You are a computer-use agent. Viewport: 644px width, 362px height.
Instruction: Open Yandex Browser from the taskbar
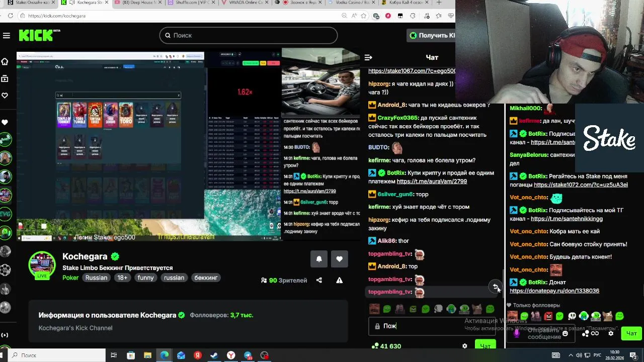click(231, 355)
